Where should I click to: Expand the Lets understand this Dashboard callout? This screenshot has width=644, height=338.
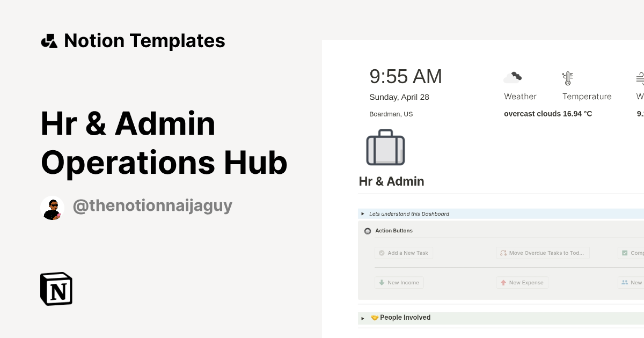(x=363, y=214)
